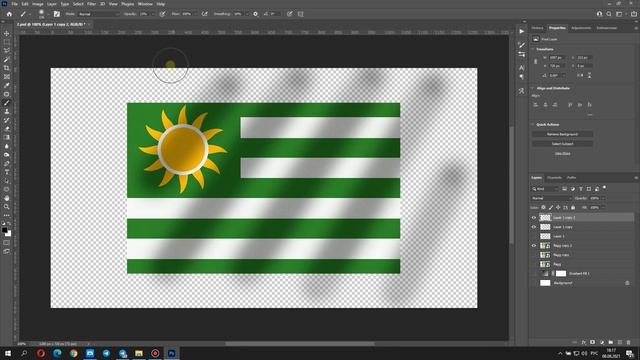Screen dimensions: 640x360
Task: Play actions from collapsed panel icon
Action: click(522, 31)
